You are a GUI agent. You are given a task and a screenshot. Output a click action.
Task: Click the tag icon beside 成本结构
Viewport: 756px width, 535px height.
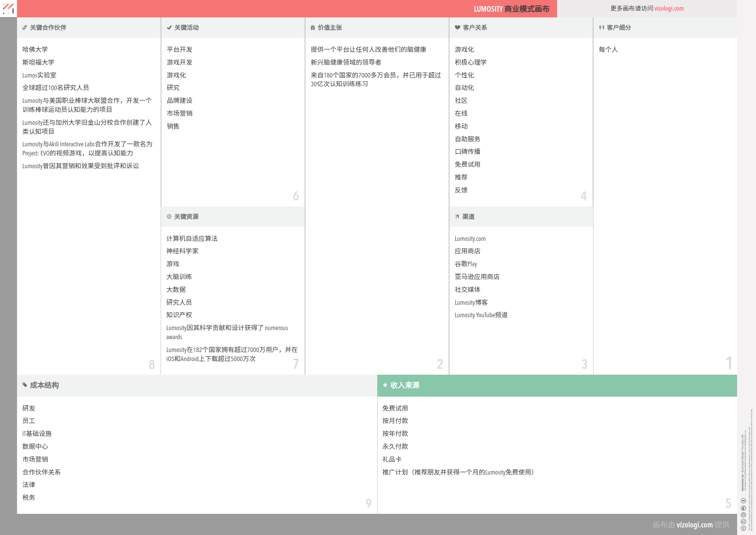(x=25, y=385)
